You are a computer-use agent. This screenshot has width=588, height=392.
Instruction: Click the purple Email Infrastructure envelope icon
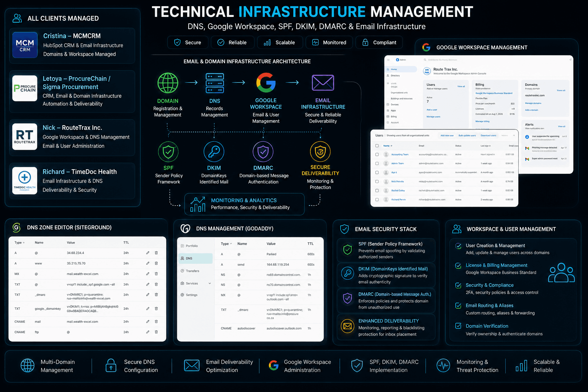323,83
